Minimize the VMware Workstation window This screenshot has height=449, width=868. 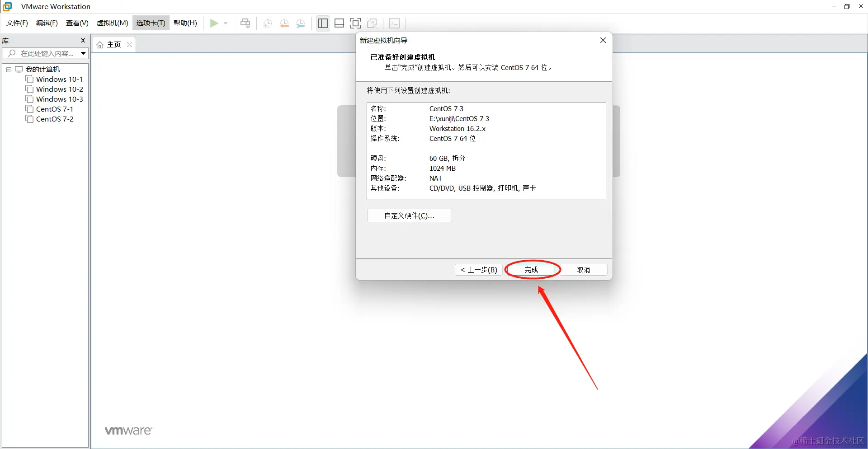coord(834,6)
